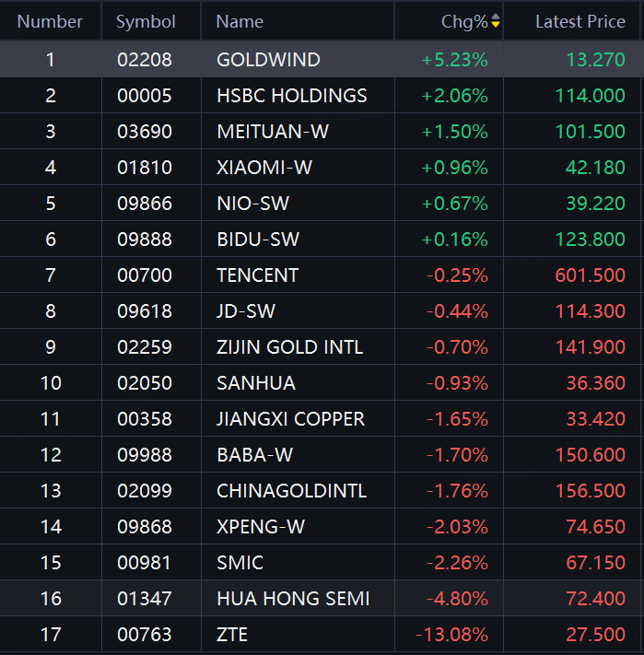Select HUA HONG SEMI name
Viewport: 644px width, 655px height.
293,599
